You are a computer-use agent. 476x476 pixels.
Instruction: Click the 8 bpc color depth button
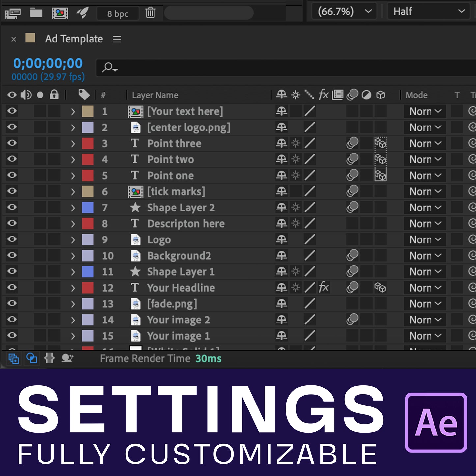tap(118, 14)
